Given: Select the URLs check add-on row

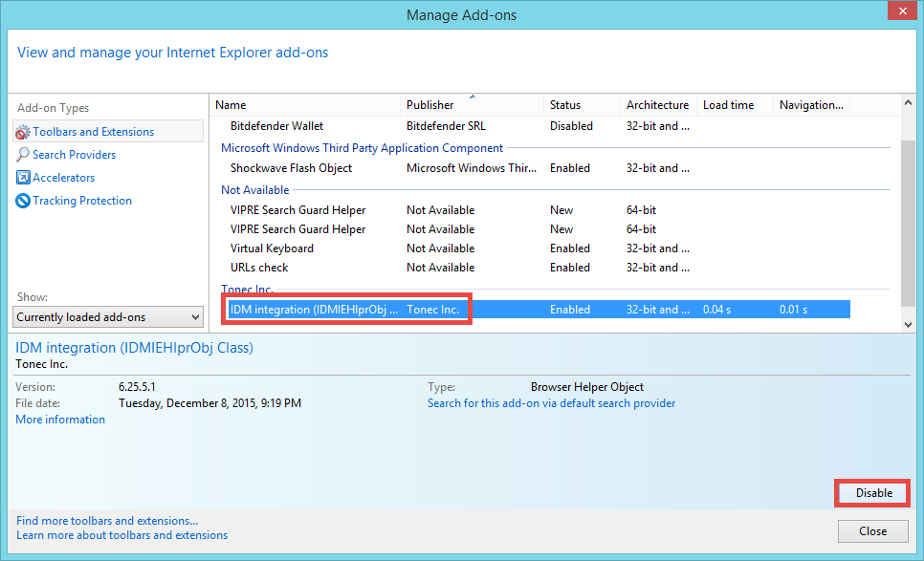Looking at the screenshot, I should point(537,268).
